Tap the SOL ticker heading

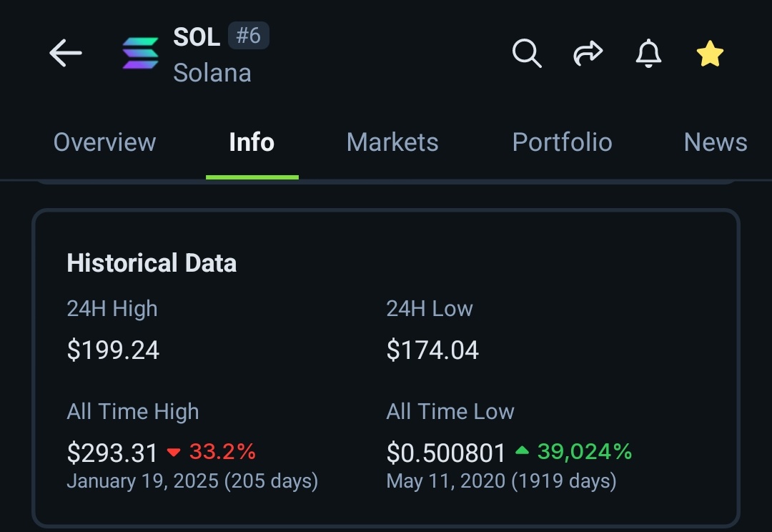click(197, 37)
